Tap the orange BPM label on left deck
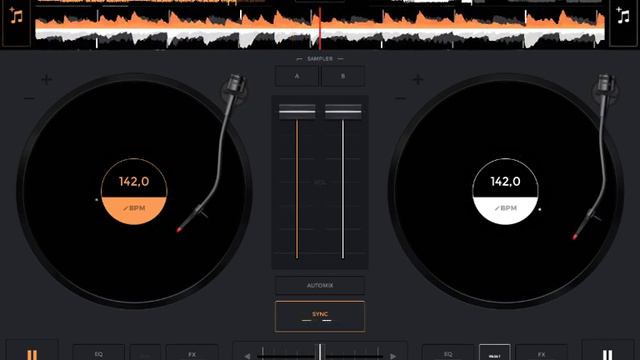The height and width of the screenshot is (360, 640). click(x=134, y=208)
